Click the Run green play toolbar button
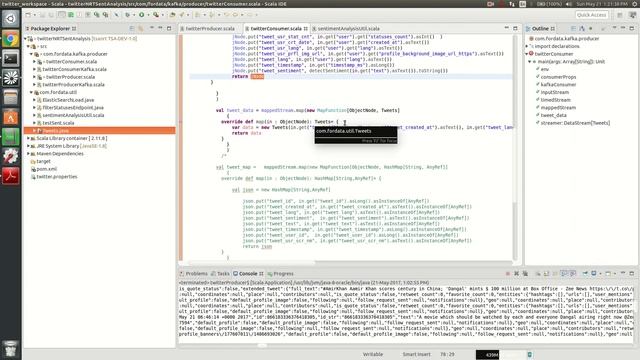640x360 pixels. point(142,15)
